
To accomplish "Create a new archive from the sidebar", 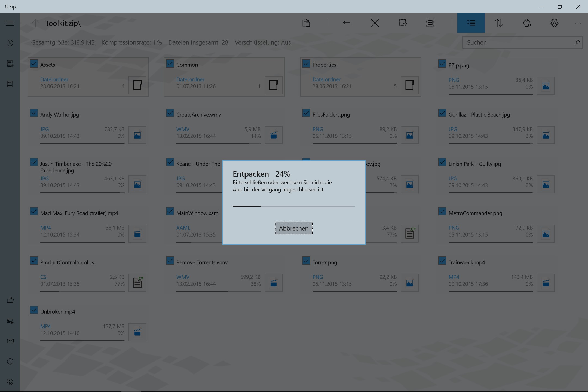I will coord(10,63).
